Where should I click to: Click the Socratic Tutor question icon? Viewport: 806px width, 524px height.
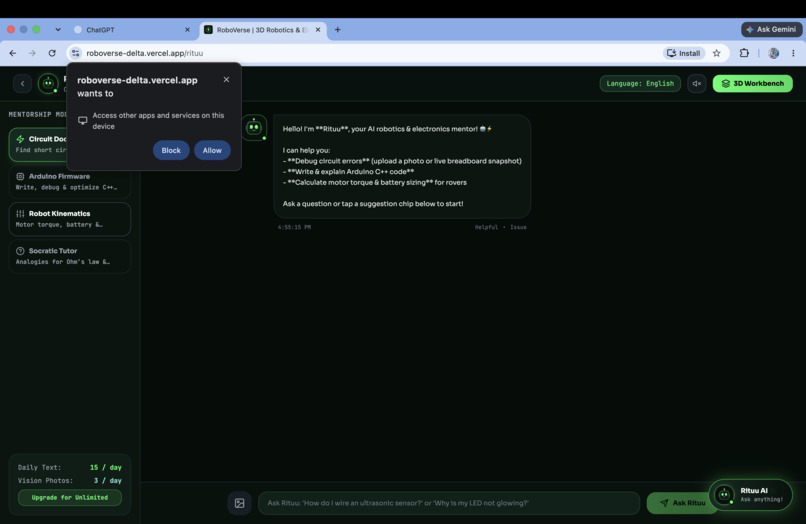[20, 251]
